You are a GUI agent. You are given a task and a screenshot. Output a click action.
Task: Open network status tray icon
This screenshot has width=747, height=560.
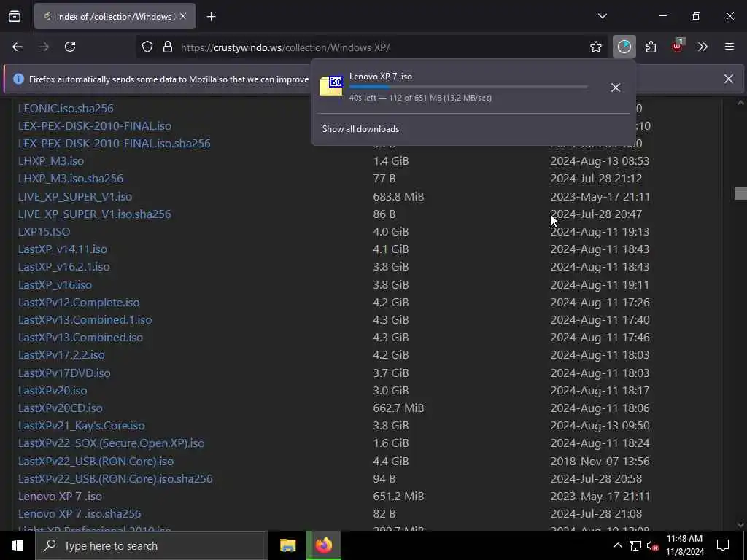[x=635, y=545]
